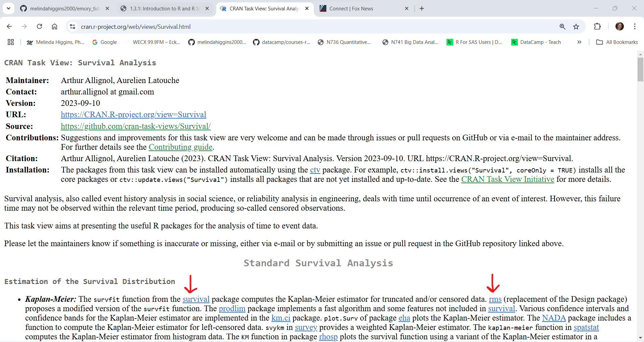This screenshot has height=342, width=644.
Task: Open the survival package link after survfit
Action: point(196,299)
